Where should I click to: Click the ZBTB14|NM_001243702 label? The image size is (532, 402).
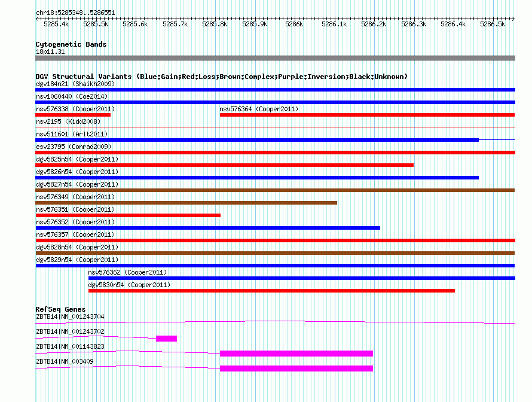click(70, 332)
